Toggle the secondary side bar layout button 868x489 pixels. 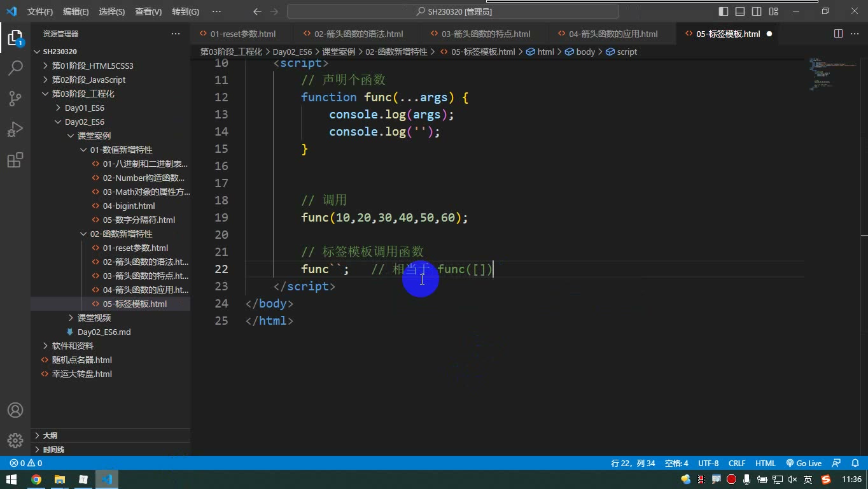click(x=757, y=11)
